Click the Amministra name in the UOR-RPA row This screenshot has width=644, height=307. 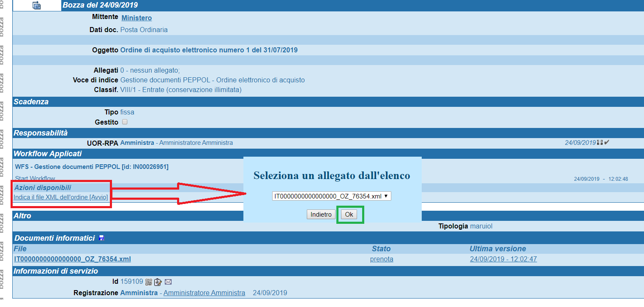(x=137, y=143)
